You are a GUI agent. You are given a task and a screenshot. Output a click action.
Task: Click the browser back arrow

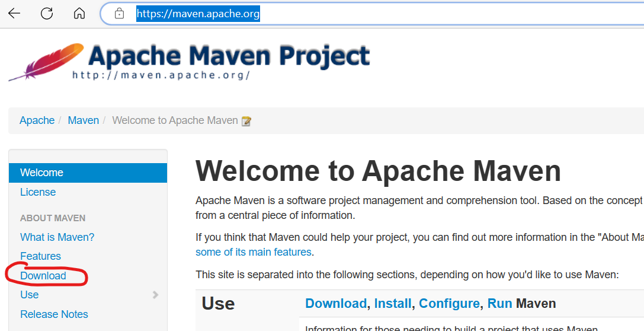pyautogui.click(x=14, y=14)
